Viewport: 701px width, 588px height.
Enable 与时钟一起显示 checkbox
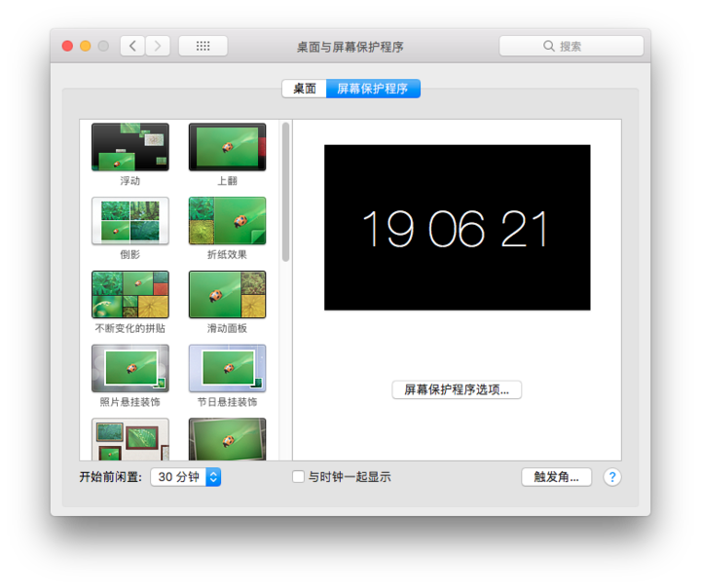pyautogui.click(x=298, y=477)
